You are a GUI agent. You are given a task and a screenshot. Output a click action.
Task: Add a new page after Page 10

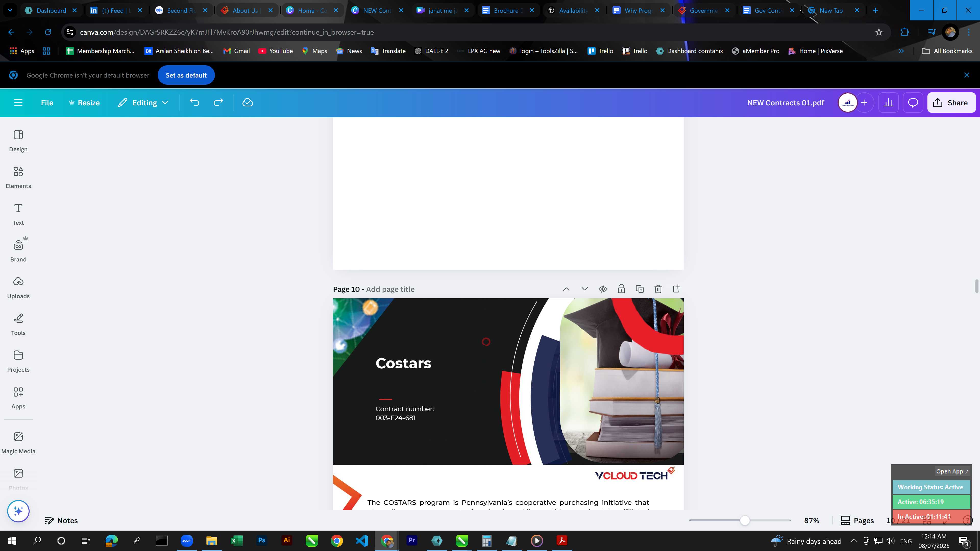click(x=676, y=289)
